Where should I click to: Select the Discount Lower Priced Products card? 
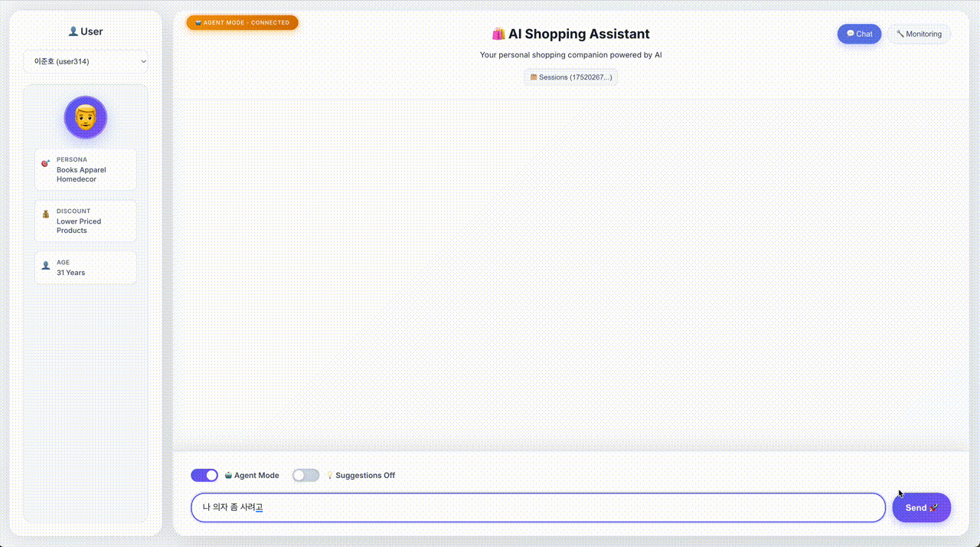[86, 221]
